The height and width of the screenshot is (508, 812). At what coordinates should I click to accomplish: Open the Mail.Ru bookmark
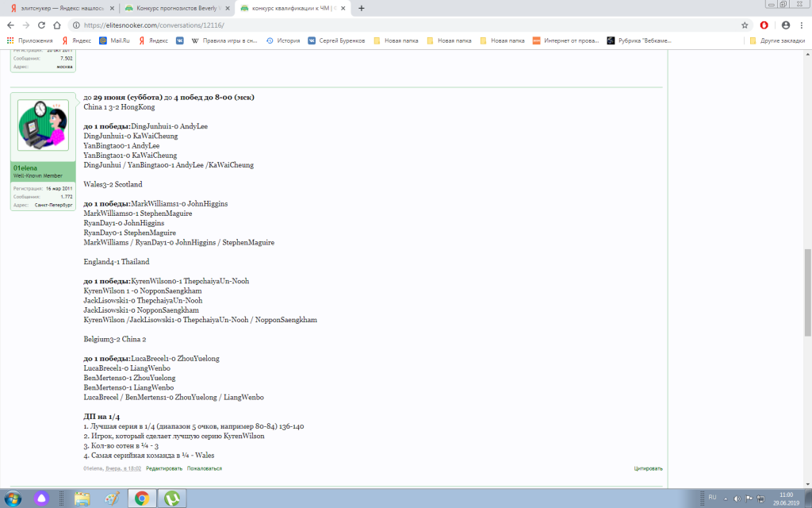(114, 40)
